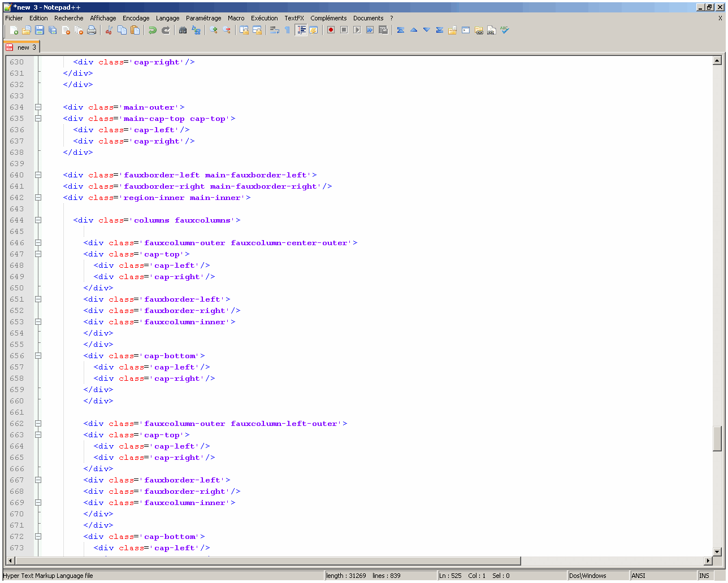728x583 pixels.
Task: Open a file using the Open icon
Action: tap(27, 30)
